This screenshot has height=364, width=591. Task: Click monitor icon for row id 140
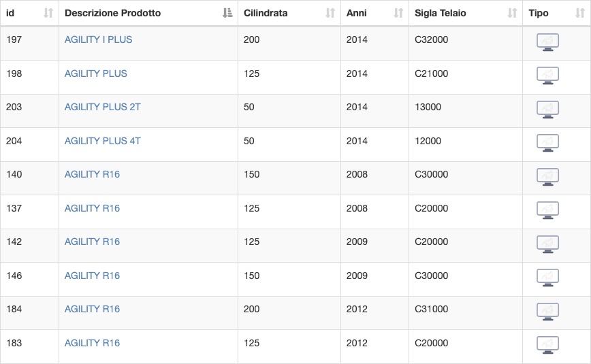click(547, 177)
